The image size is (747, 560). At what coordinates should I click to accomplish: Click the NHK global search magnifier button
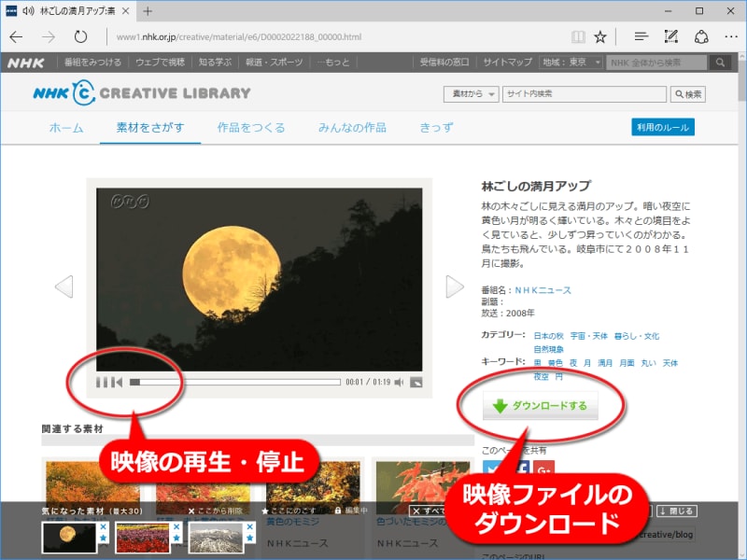click(720, 63)
